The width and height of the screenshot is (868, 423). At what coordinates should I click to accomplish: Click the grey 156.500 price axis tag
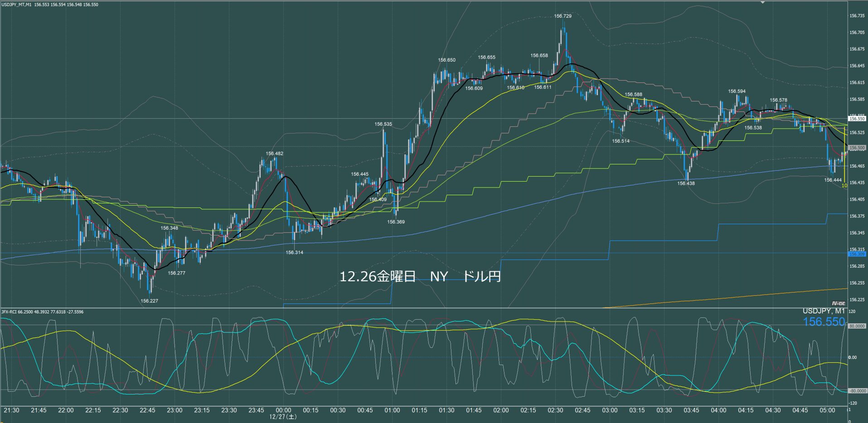tap(857, 148)
